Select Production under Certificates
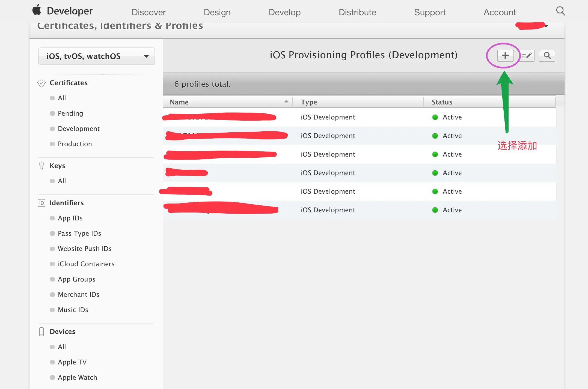Image resolution: width=588 pixels, height=389 pixels. (x=75, y=144)
